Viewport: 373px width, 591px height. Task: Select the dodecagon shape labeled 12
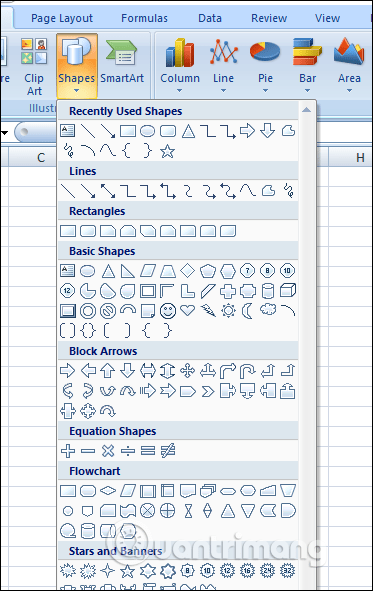68,291
